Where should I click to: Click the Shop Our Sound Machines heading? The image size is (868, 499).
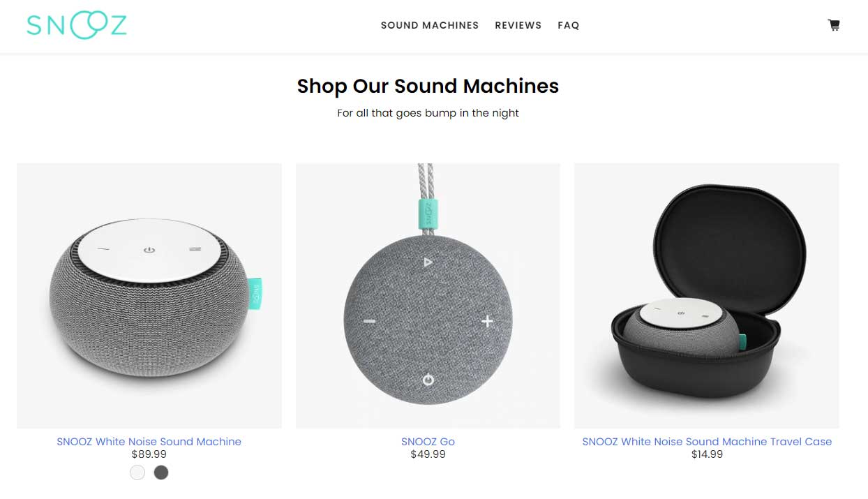428,86
